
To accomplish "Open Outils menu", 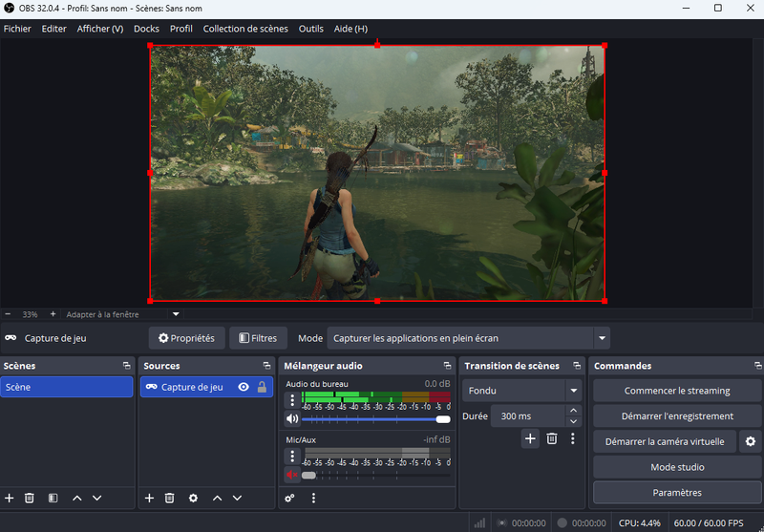I will pos(311,29).
